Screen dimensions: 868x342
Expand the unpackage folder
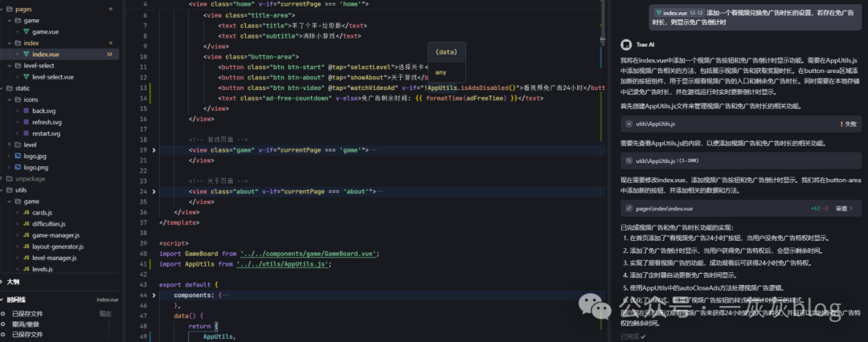coord(7,178)
